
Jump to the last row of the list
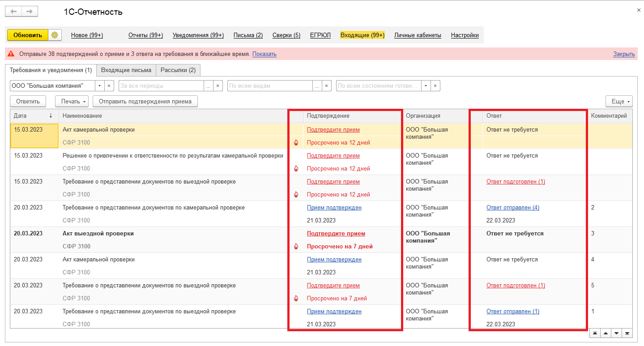(x=627, y=333)
